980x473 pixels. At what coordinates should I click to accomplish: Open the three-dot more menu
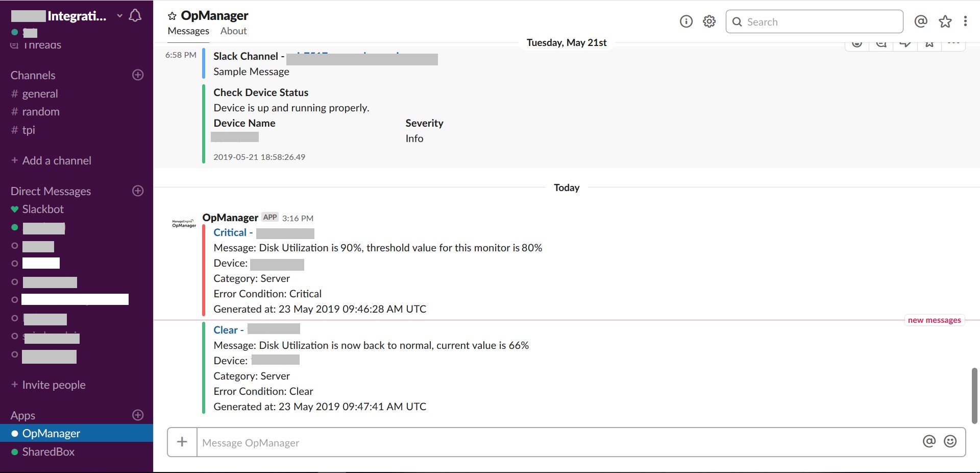pos(965,21)
